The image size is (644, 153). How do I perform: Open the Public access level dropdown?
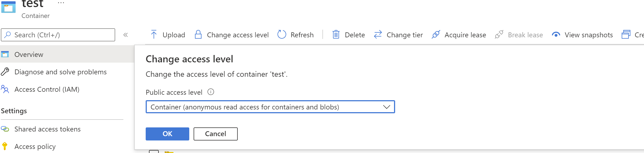coord(270,107)
